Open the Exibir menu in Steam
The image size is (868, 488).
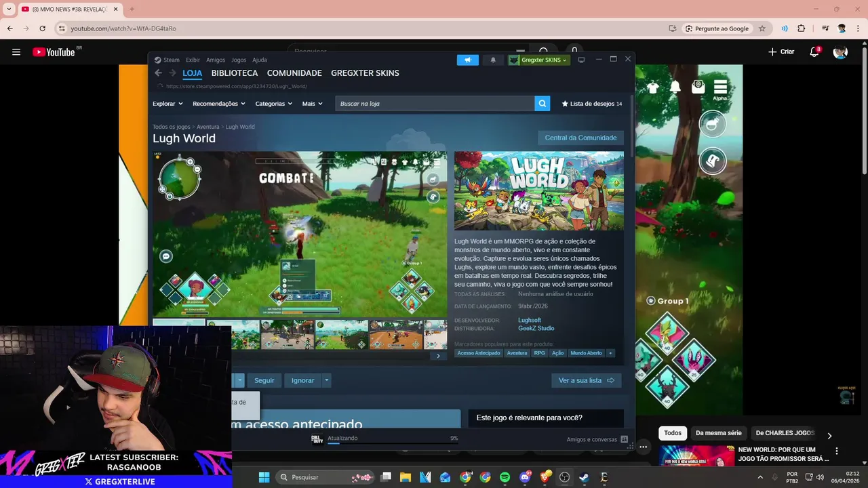coord(193,60)
